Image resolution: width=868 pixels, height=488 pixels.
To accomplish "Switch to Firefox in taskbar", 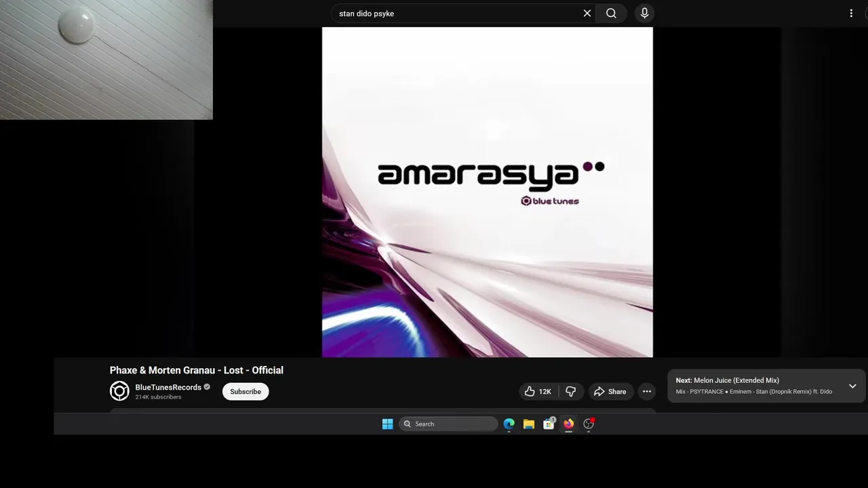I will pyautogui.click(x=568, y=424).
